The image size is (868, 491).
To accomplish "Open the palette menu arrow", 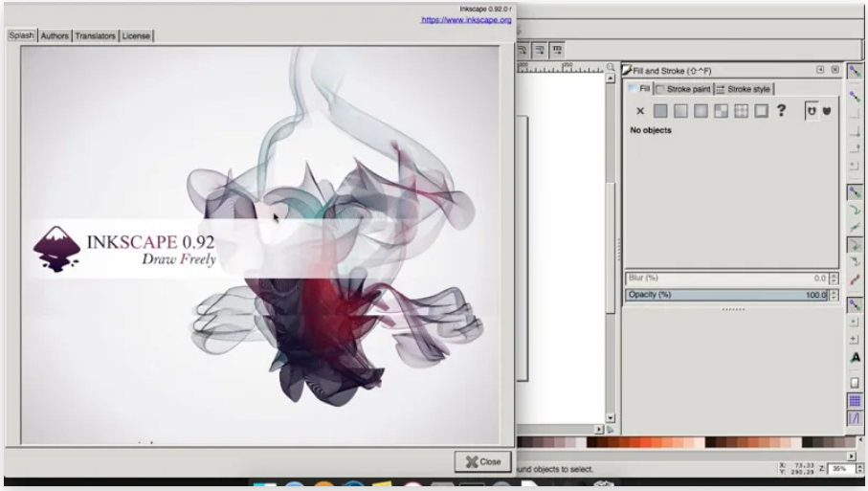I will coord(860,440).
